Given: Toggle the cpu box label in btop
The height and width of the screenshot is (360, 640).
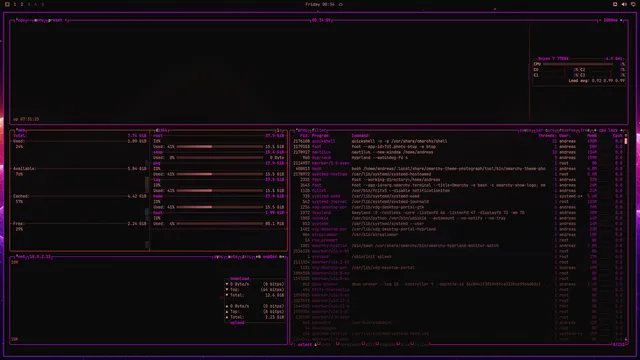Looking at the screenshot, I should tap(21, 20).
